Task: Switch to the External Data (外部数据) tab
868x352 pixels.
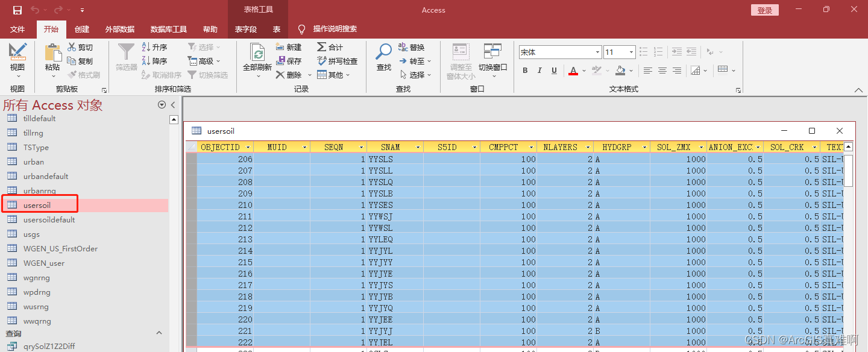Action: [x=120, y=29]
